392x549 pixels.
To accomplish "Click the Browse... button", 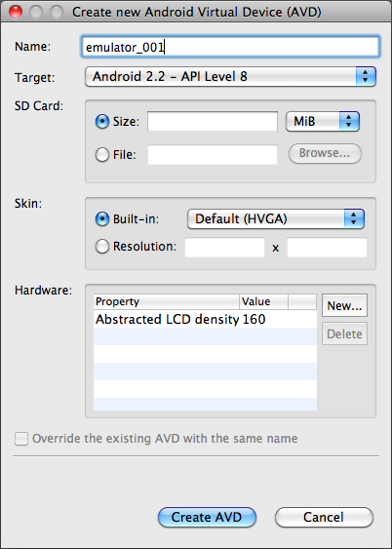I will point(325,153).
